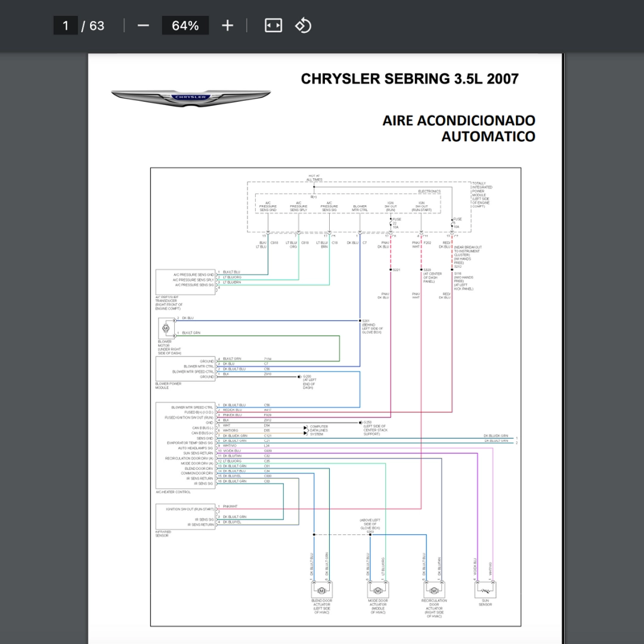Screen dimensions: 644x644
Task: Click the recirculation door actuator motor symbol
Action: click(x=434, y=590)
